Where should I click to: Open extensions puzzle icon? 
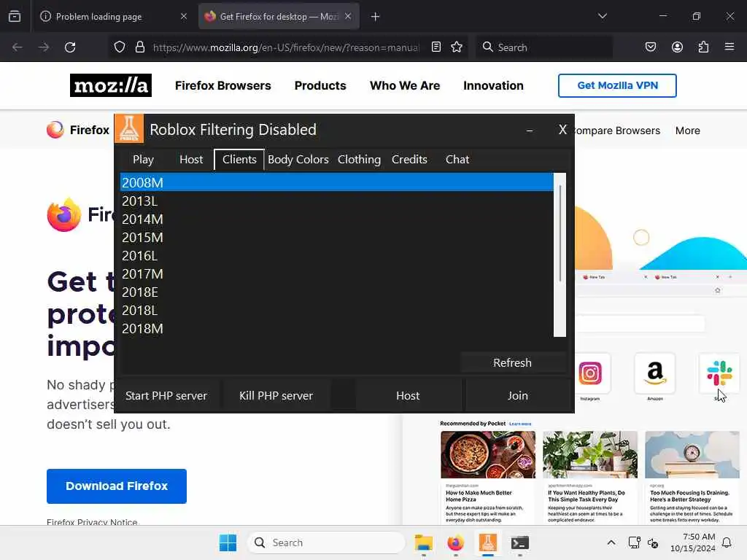[703, 47]
